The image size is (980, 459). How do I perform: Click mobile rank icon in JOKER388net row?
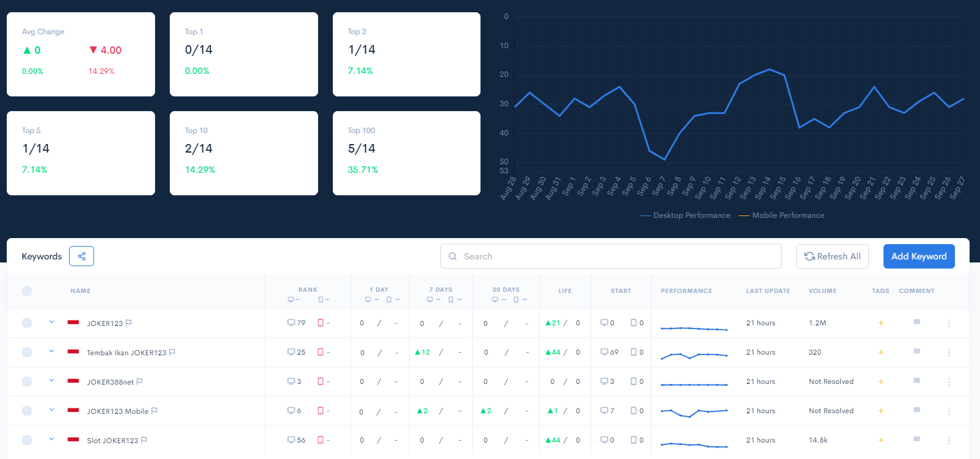321,381
